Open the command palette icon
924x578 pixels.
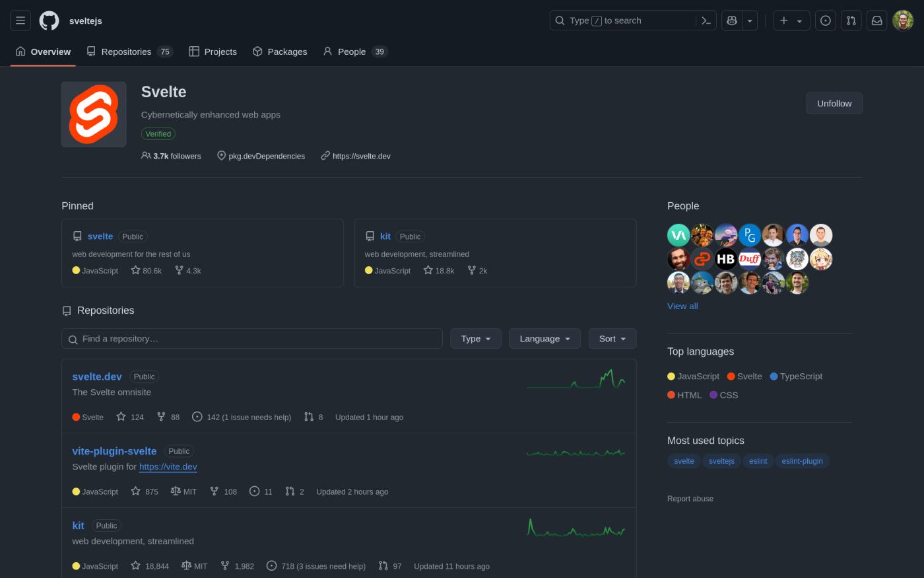click(706, 20)
